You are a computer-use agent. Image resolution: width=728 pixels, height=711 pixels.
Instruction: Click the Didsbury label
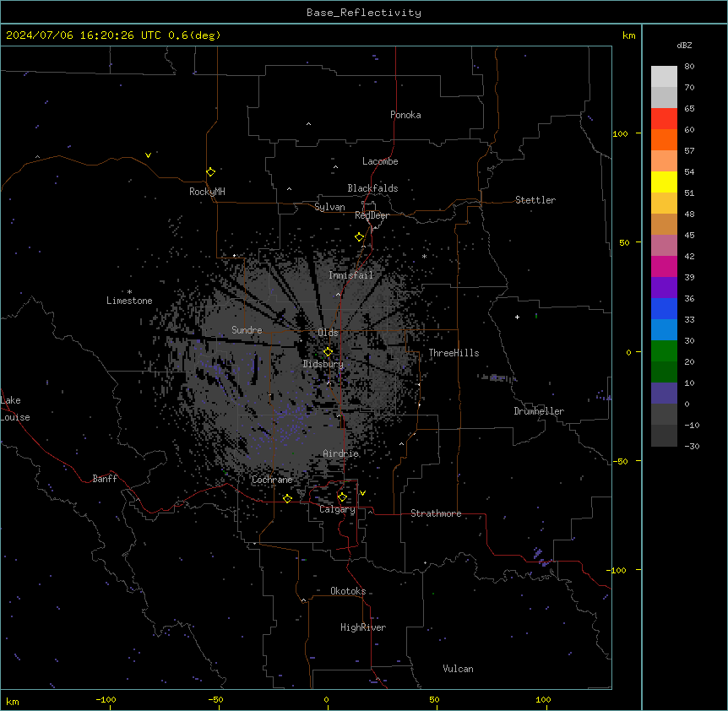[x=323, y=364]
